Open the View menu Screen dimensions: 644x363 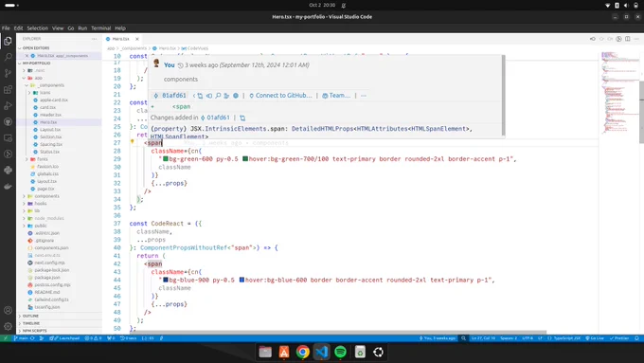pyautogui.click(x=58, y=27)
